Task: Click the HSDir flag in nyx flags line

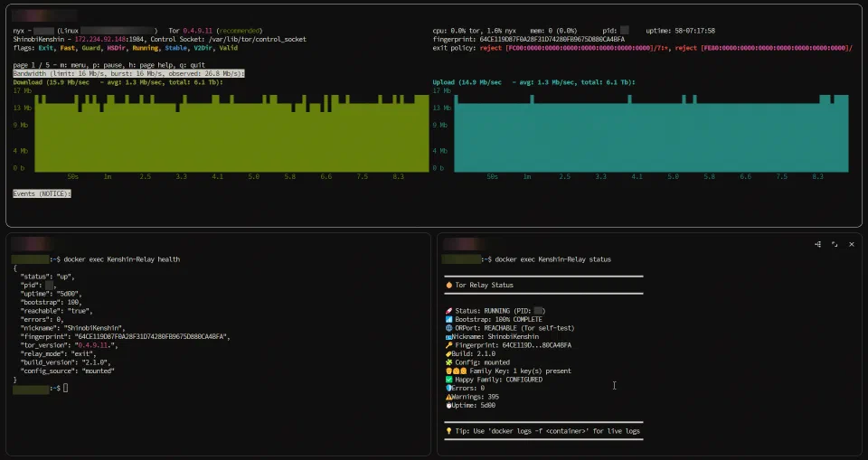Action: click(117, 48)
